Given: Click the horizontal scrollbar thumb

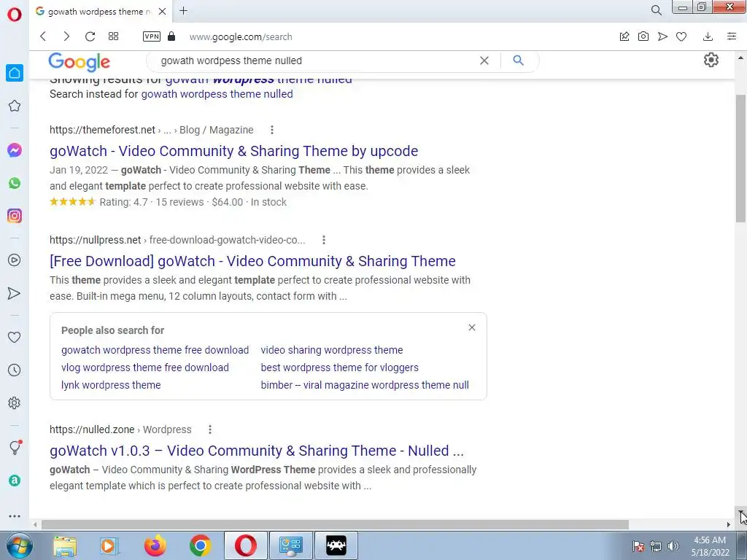Looking at the screenshot, I should (335, 524).
